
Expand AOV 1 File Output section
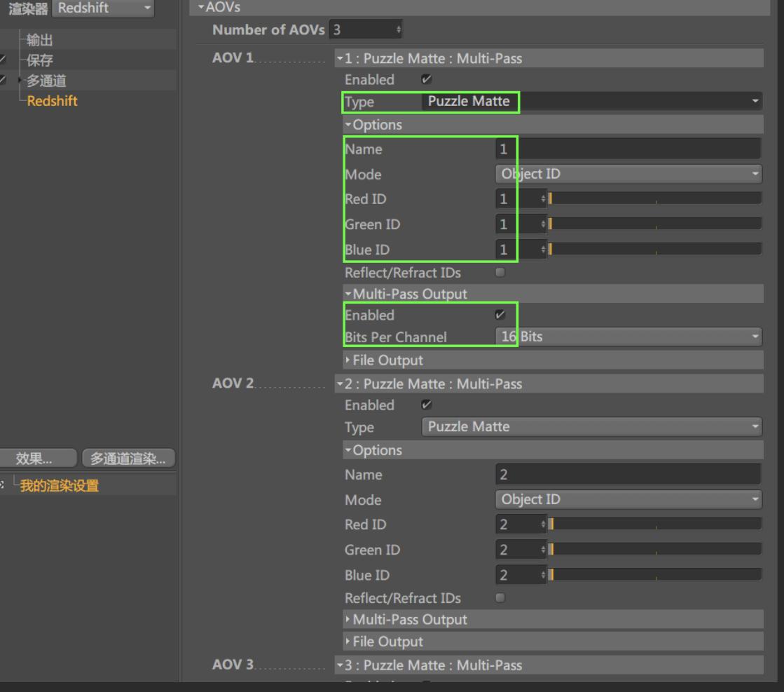[x=387, y=360]
